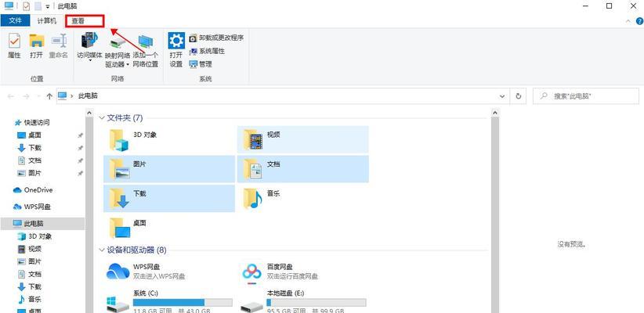The width and height of the screenshot is (644, 313).
Task: Click the E: drive usage bar
Action: (317, 303)
